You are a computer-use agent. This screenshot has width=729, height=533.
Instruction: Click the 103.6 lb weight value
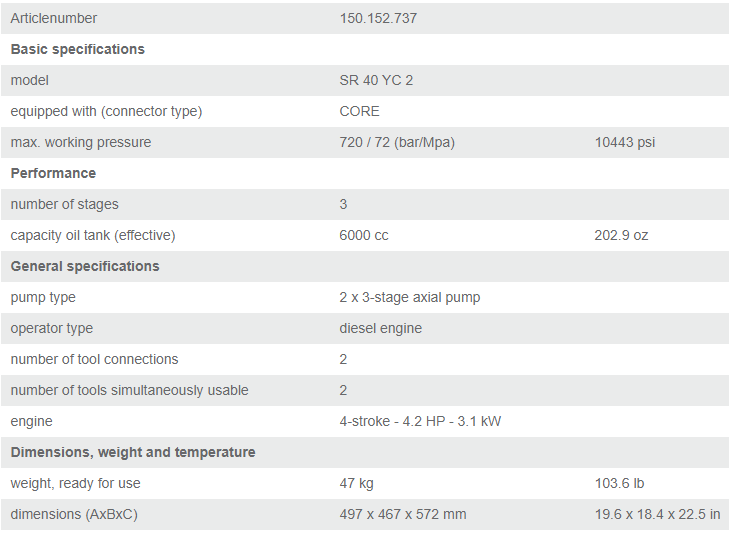[x=619, y=483]
